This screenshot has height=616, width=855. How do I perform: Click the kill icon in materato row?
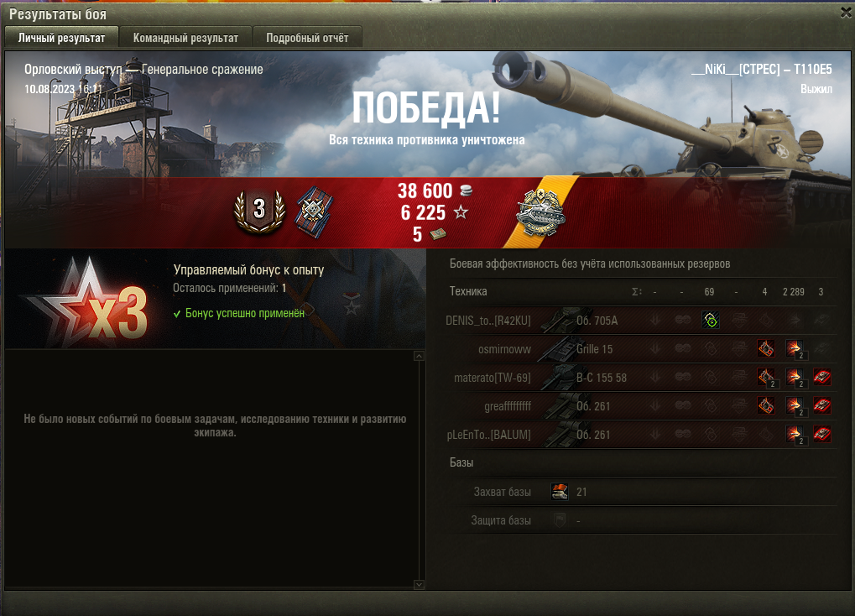[x=821, y=377]
